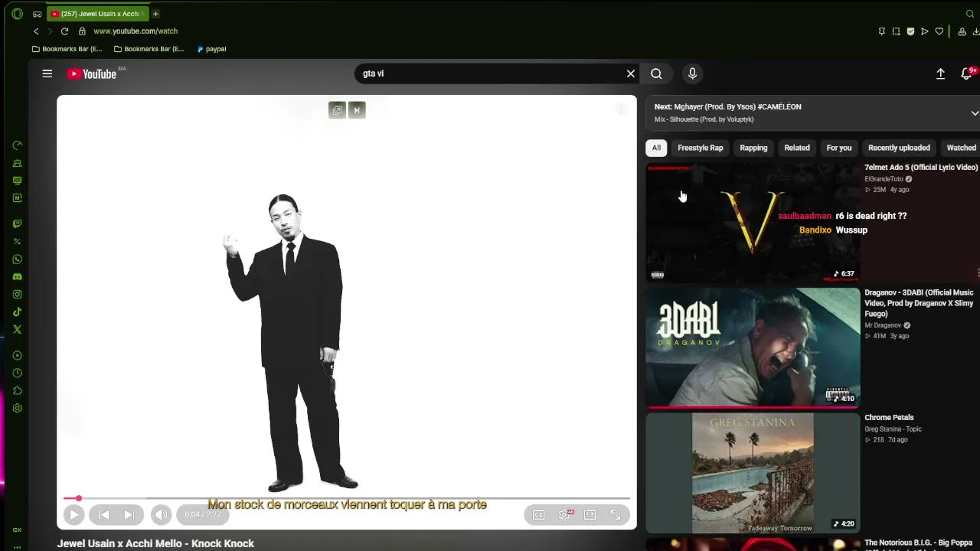Open Twitch in the Opera sidebar
Viewport: 980px width, 551px height.
tap(17, 224)
